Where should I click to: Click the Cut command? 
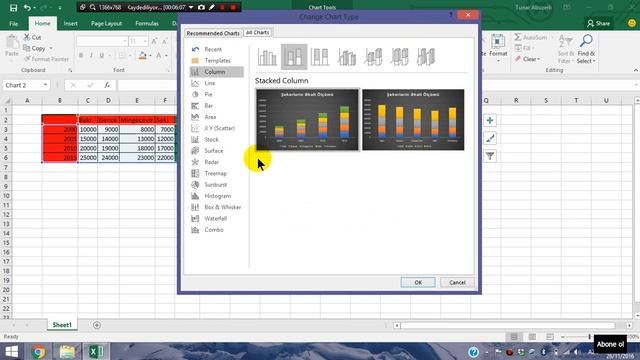33,38
